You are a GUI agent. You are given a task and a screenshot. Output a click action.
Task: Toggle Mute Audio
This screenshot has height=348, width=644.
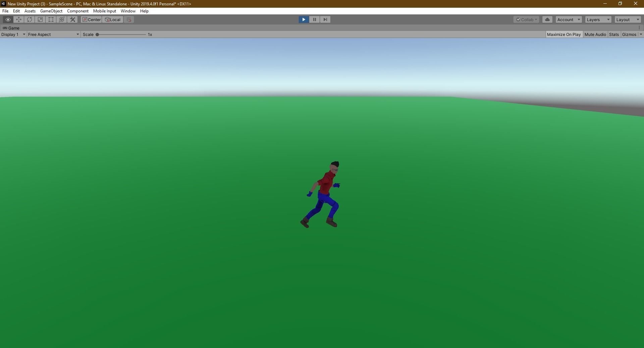tap(595, 35)
